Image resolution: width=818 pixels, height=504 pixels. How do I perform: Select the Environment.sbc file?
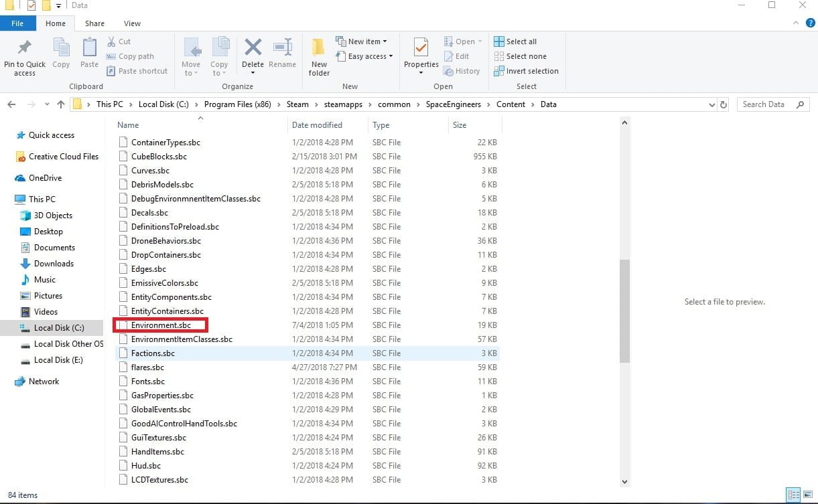161,325
